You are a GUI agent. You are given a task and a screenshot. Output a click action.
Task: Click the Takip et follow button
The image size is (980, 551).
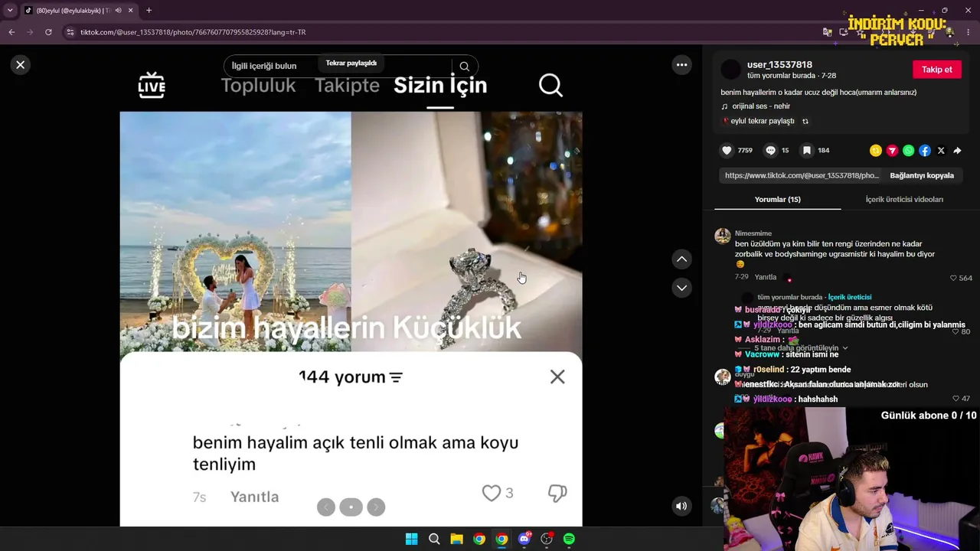coord(936,70)
